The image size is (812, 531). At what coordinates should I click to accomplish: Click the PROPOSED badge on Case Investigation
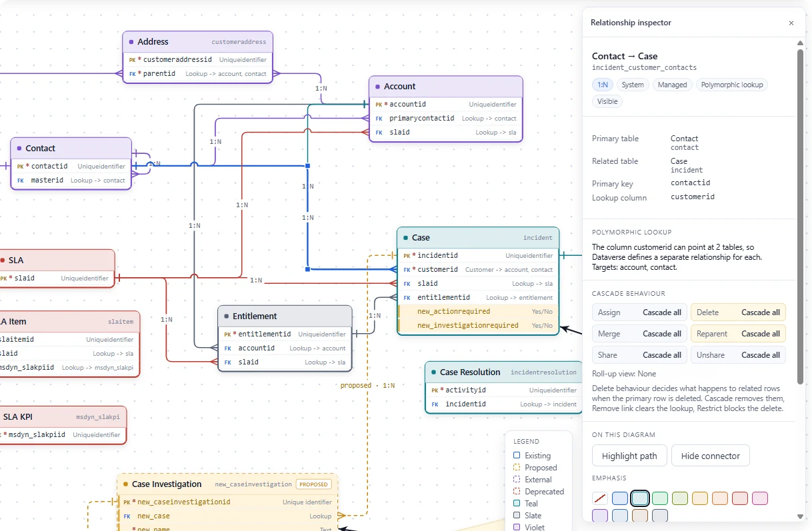(313, 484)
